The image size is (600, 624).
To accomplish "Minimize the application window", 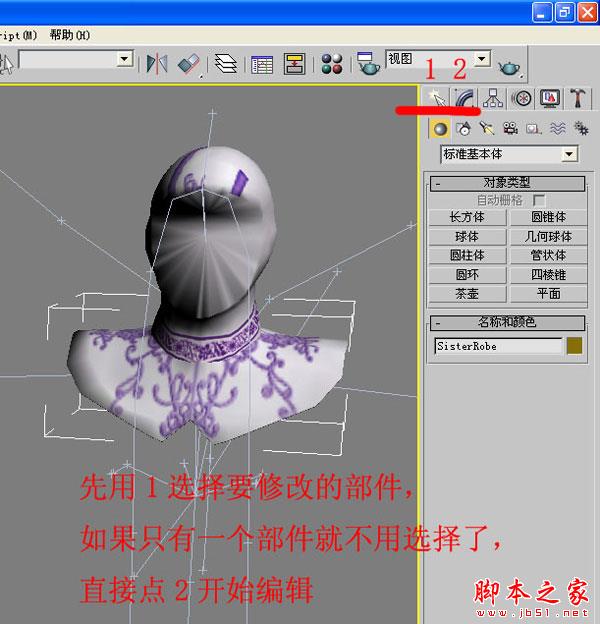I will click(x=542, y=12).
